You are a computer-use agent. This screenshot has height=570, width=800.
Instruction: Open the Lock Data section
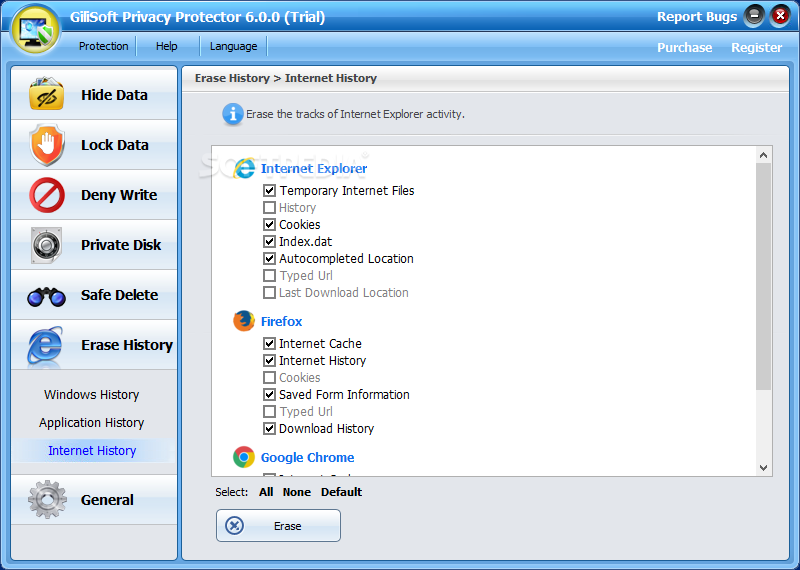[x=94, y=145]
